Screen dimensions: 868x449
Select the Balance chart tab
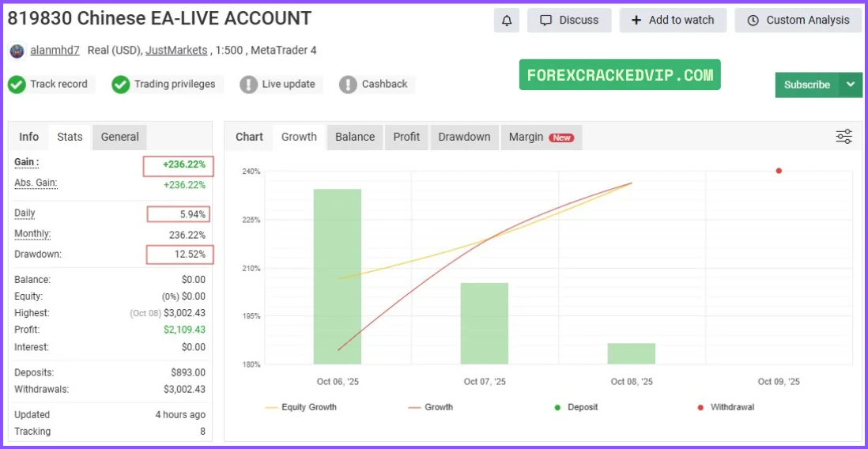pos(355,137)
